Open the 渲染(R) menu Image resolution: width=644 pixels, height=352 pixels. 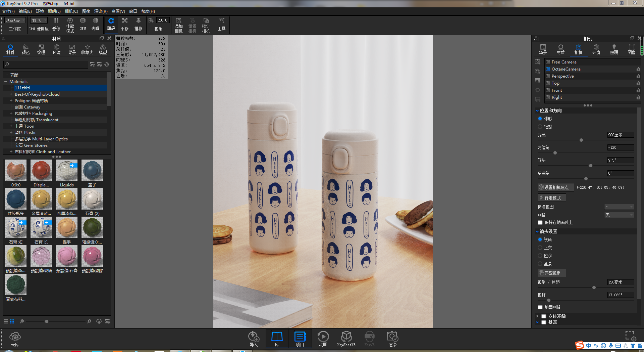click(100, 11)
